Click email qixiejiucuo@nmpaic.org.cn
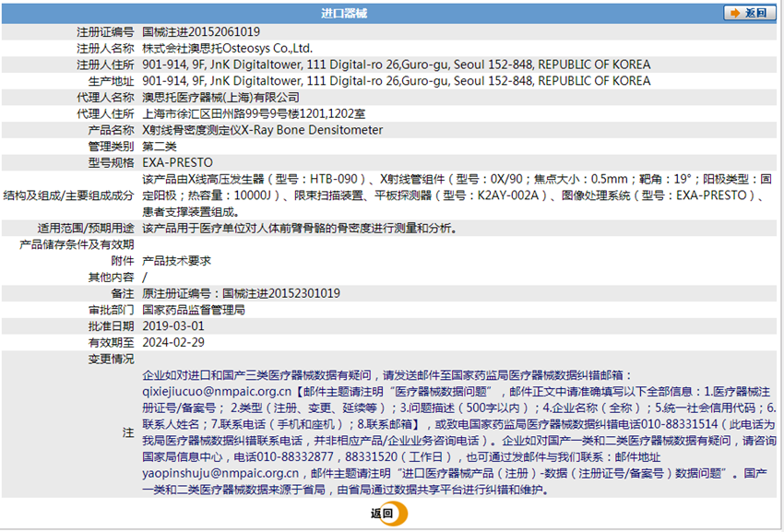Viewport: 784px width, 532px height. point(217,392)
